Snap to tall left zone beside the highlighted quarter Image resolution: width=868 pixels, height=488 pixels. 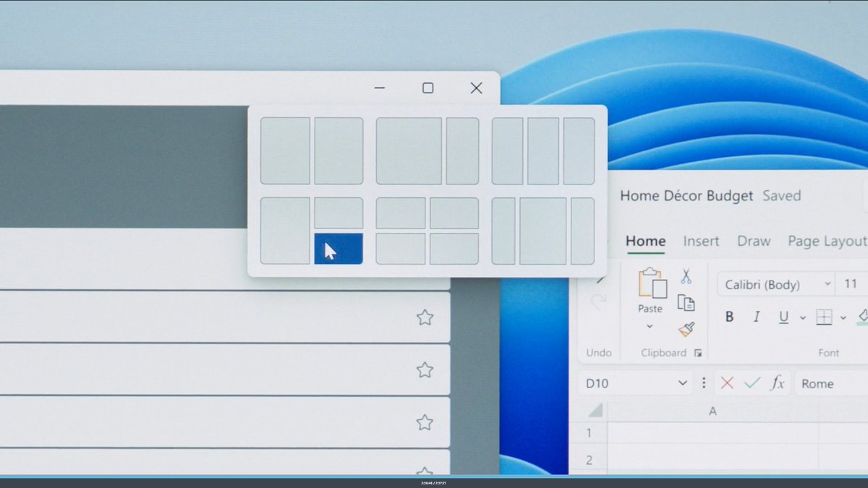pyautogui.click(x=285, y=231)
